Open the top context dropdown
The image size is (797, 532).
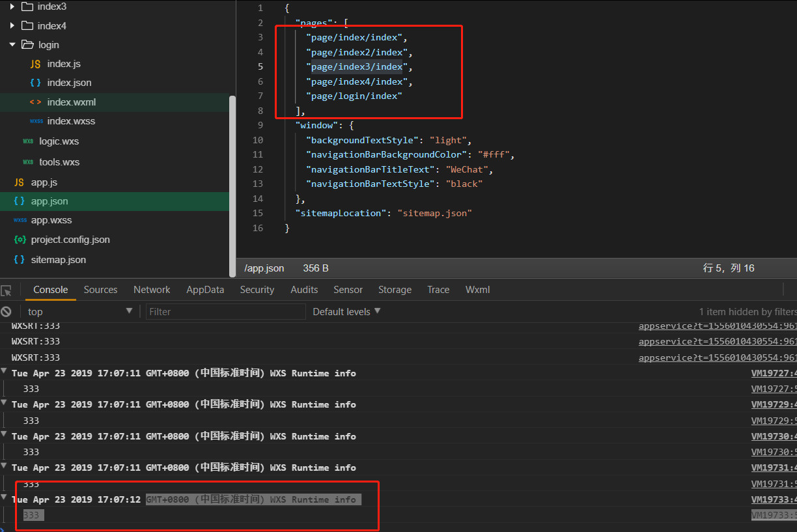79,312
